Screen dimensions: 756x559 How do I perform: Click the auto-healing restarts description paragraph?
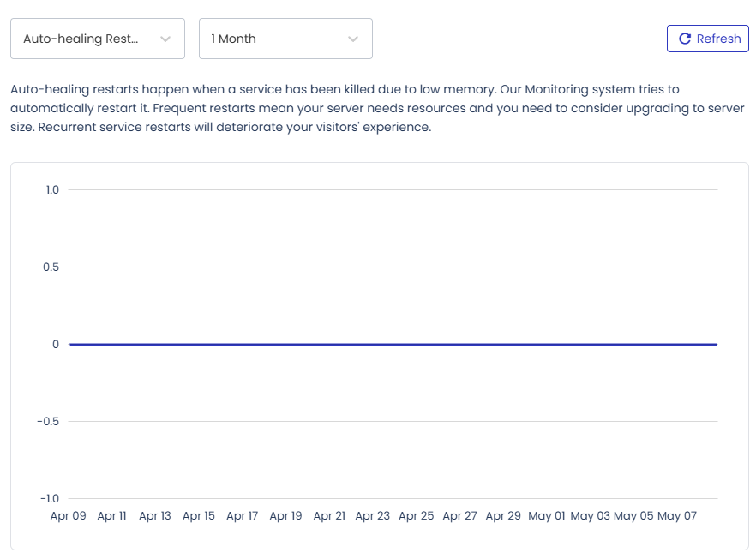click(x=377, y=108)
